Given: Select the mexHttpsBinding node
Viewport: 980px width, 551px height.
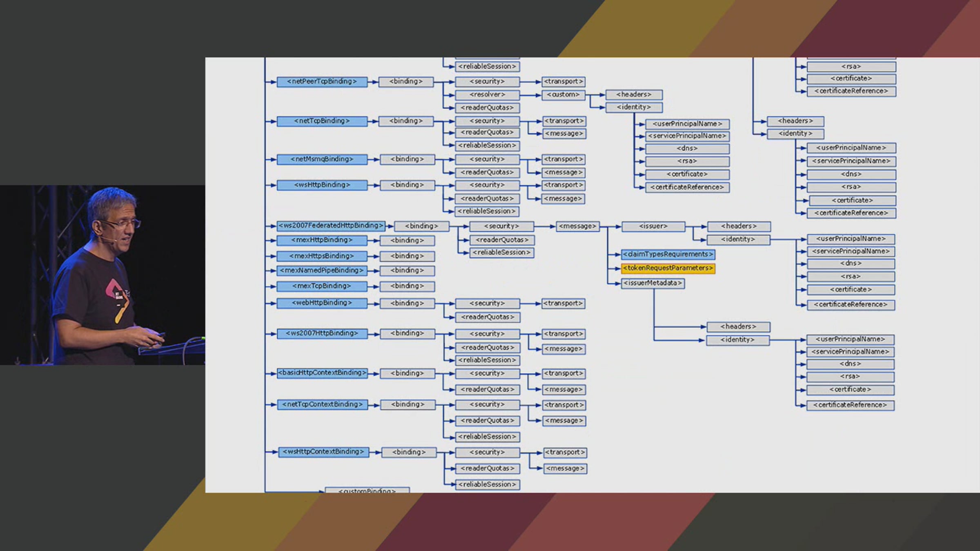Looking at the screenshot, I should [322, 256].
